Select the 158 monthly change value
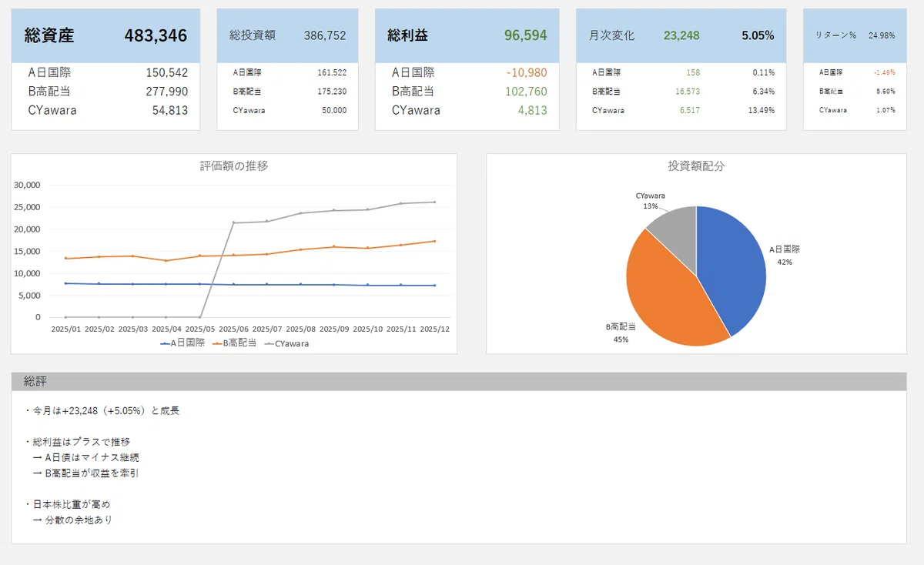Screen dimensions: 924x565 coord(692,72)
